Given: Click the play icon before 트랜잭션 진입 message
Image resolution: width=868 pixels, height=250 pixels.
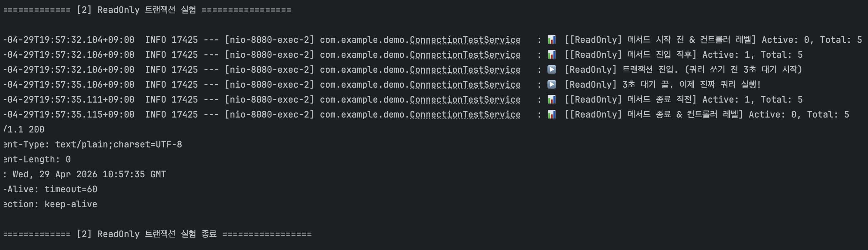Looking at the screenshot, I should [x=552, y=70].
